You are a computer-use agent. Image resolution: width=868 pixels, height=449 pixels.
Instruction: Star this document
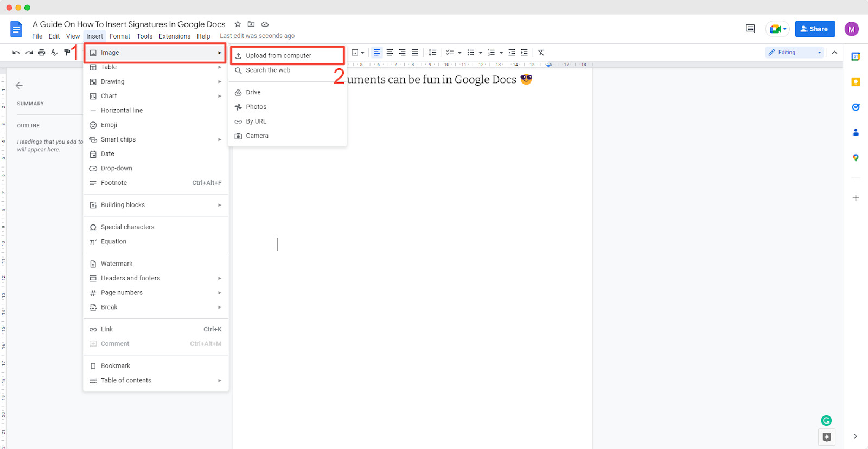tap(238, 24)
